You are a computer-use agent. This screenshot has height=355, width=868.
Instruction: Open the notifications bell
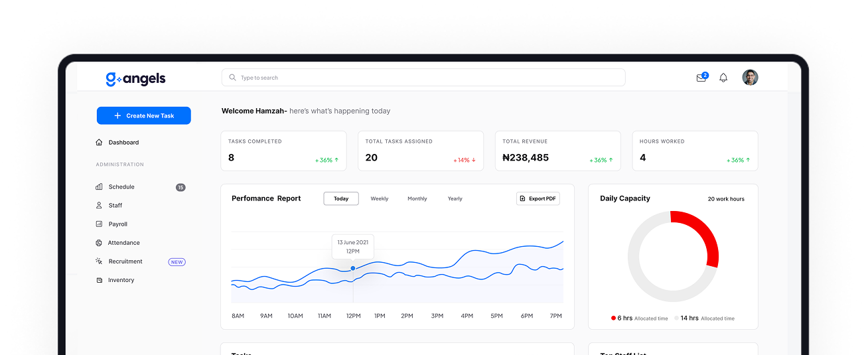tap(723, 78)
